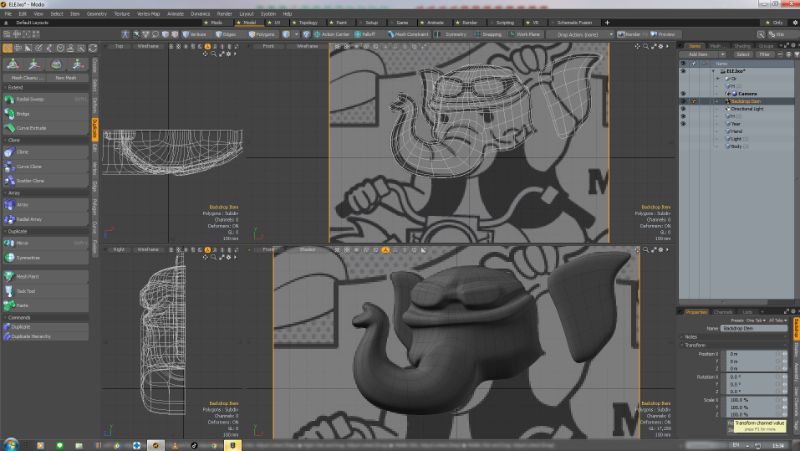Switch to Vertices selection mode
Screen dimensions: 800x451
click(x=194, y=34)
